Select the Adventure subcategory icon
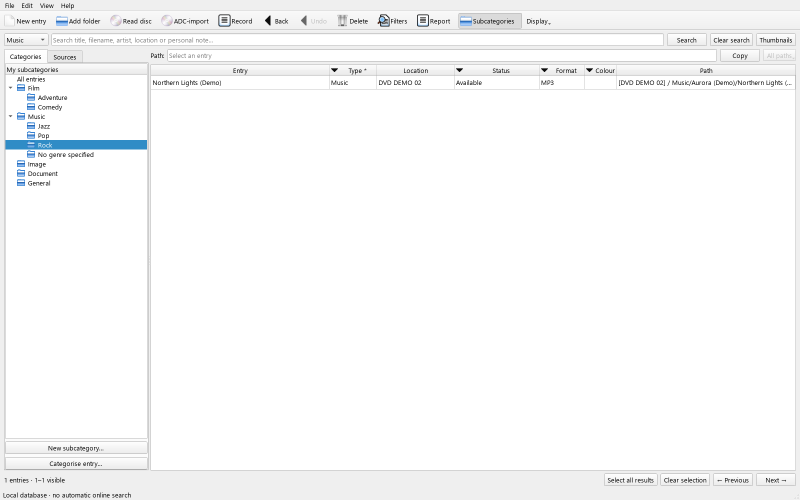The image size is (800, 500). tap(31, 97)
